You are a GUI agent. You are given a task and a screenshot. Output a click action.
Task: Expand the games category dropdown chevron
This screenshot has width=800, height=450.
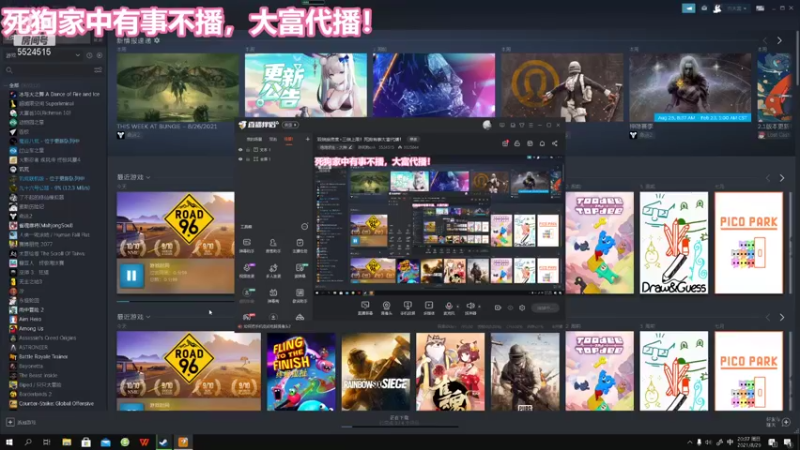pyautogui.click(x=78, y=55)
